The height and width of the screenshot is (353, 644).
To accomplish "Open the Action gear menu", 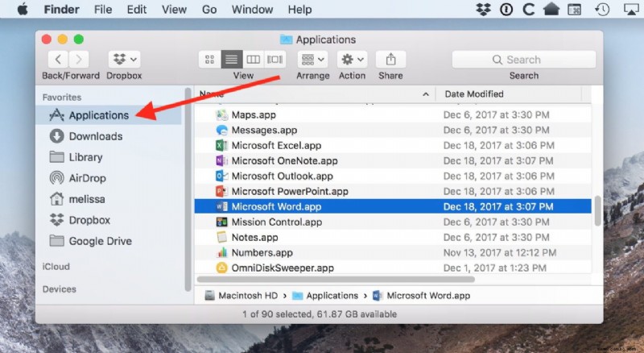I will tap(352, 60).
